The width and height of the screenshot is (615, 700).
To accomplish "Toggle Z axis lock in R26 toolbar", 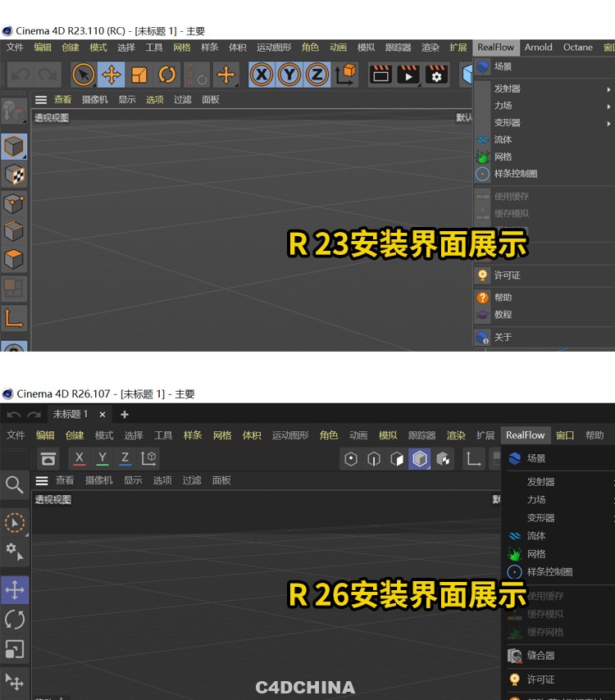I will [125, 458].
